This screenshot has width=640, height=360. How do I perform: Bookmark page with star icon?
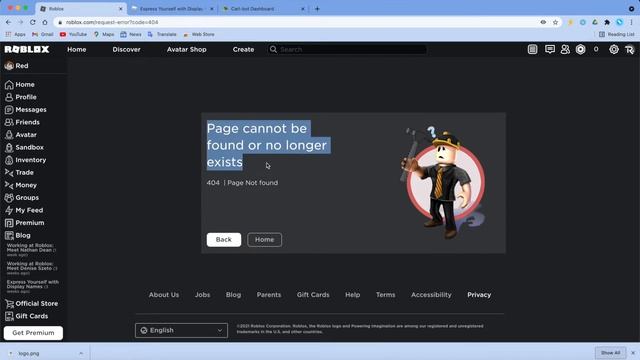point(556,22)
